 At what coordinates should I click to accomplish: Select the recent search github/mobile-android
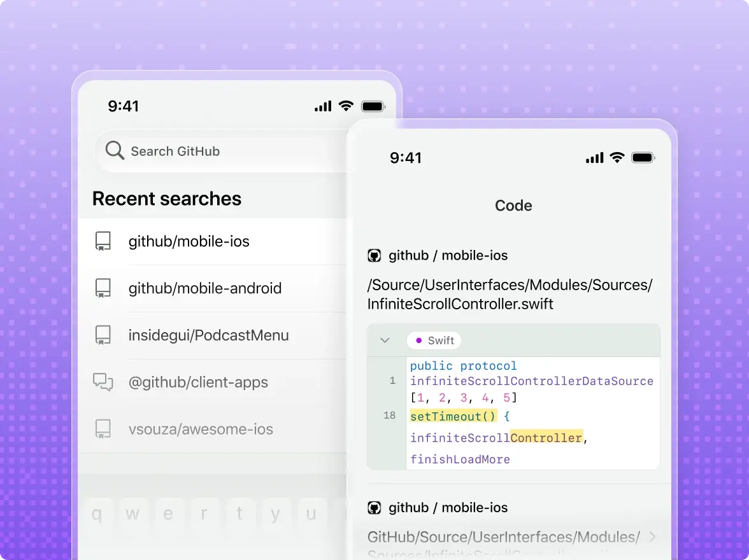(213, 288)
